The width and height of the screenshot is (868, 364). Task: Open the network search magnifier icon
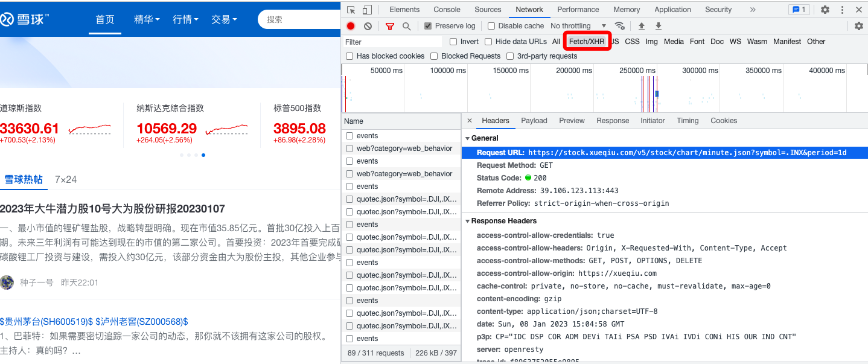click(x=407, y=26)
